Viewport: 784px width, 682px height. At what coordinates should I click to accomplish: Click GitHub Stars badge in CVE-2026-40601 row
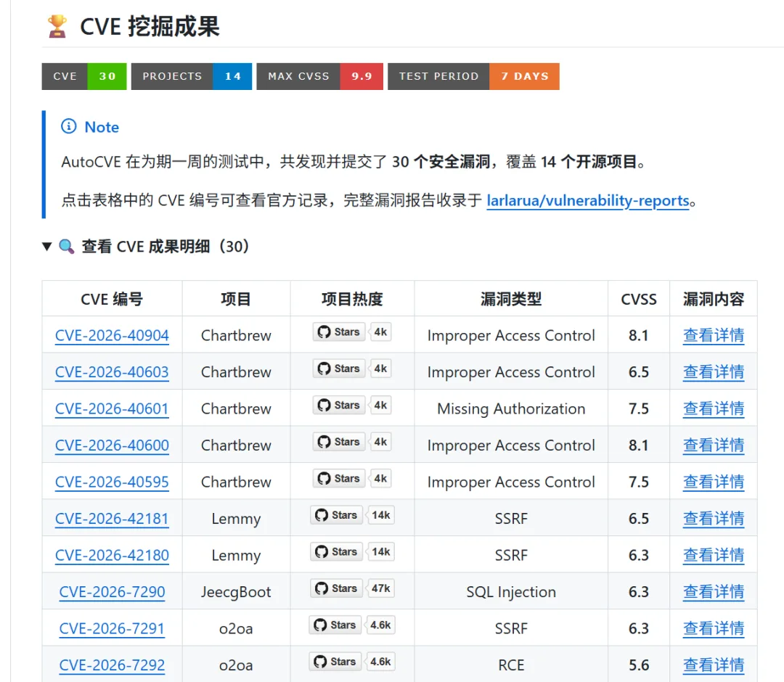pyautogui.click(x=352, y=405)
